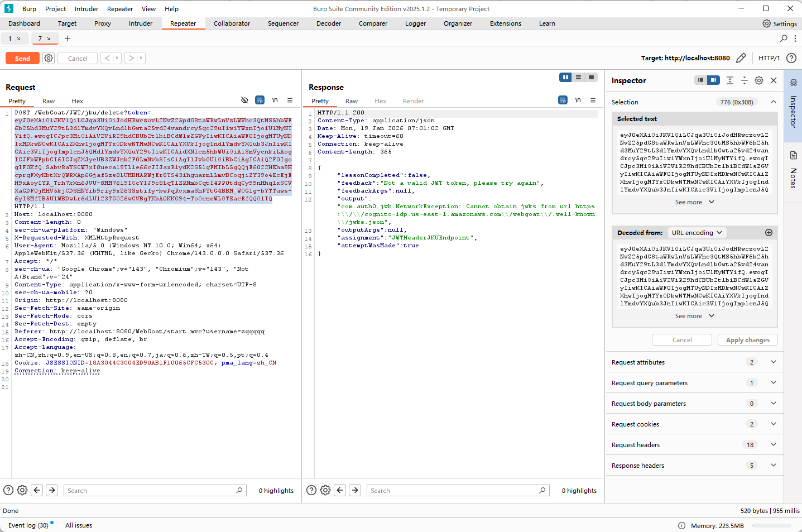Expand the Request cookies section
Viewport: 802px width, 532px height.
[773, 424]
